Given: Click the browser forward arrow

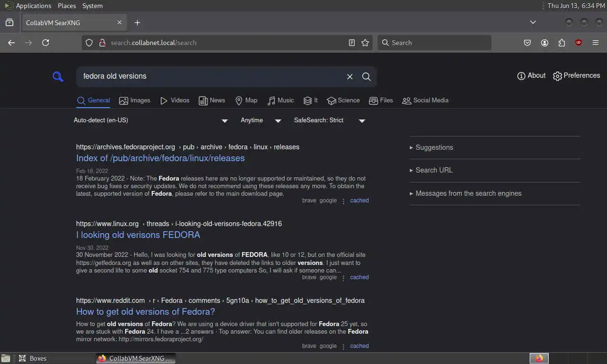Looking at the screenshot, I should pyautogui.click(x=28, y=43).
